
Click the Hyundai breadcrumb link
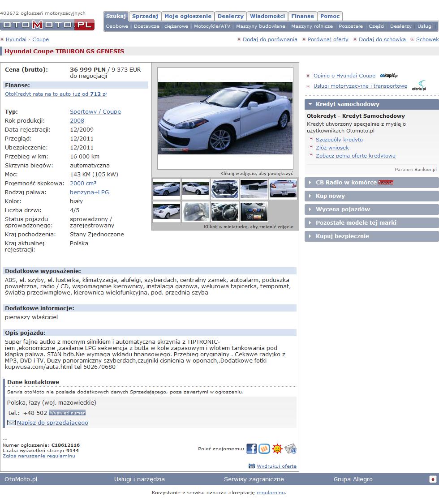point(16,39)
